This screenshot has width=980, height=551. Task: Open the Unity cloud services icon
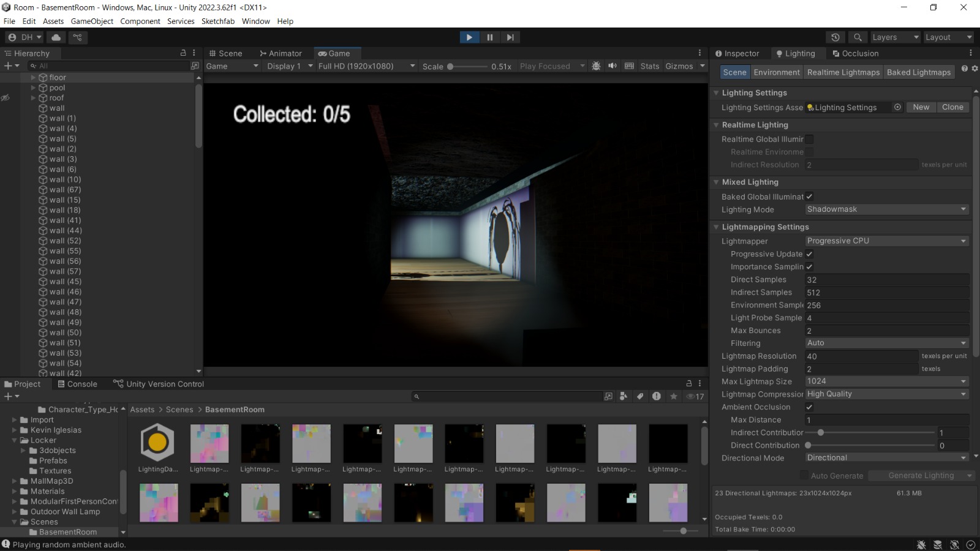(x=56, y=37)
